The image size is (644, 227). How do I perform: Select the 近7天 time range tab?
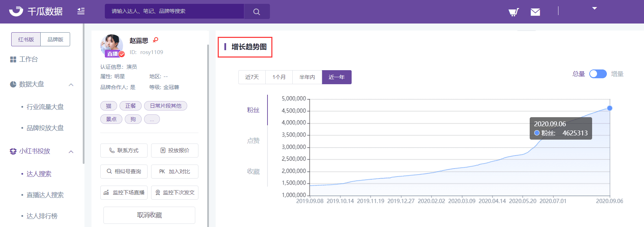[x=252, y=77]
